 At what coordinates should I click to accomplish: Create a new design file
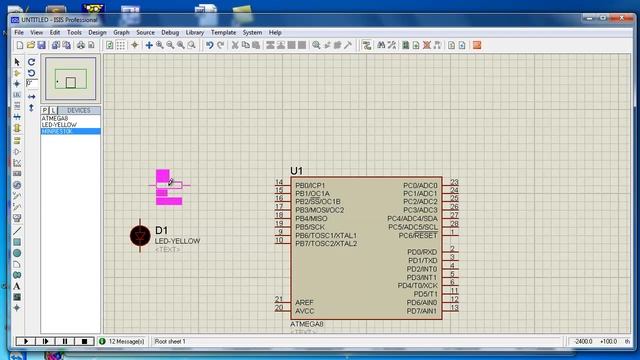[20, 45]
